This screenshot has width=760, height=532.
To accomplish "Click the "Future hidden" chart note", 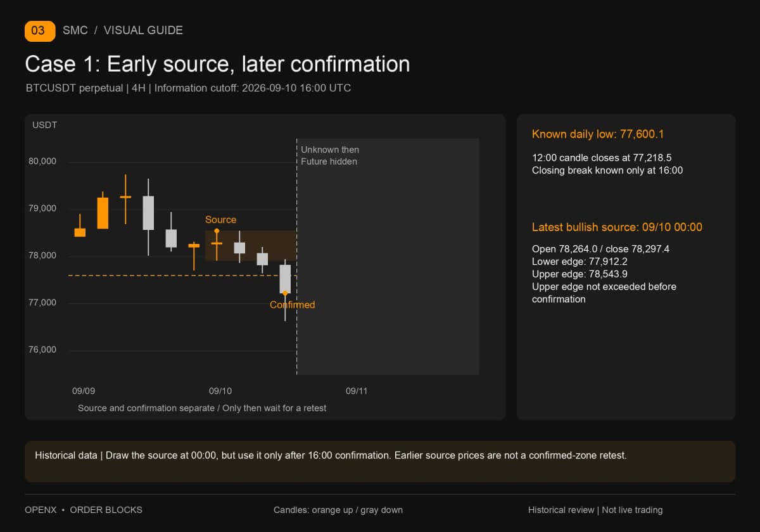I will pyautogui.click(x=329, y=161).
